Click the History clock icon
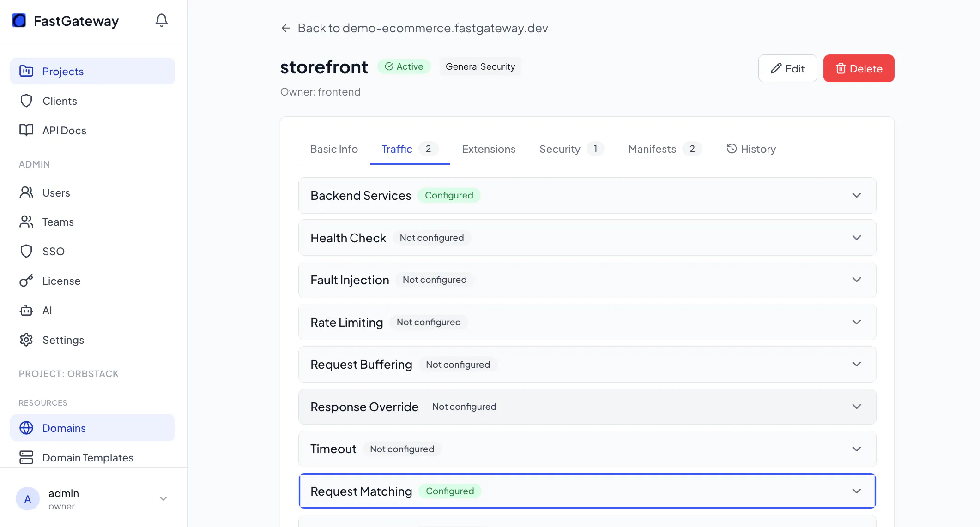The image size is (980, 527). point(732,149)
